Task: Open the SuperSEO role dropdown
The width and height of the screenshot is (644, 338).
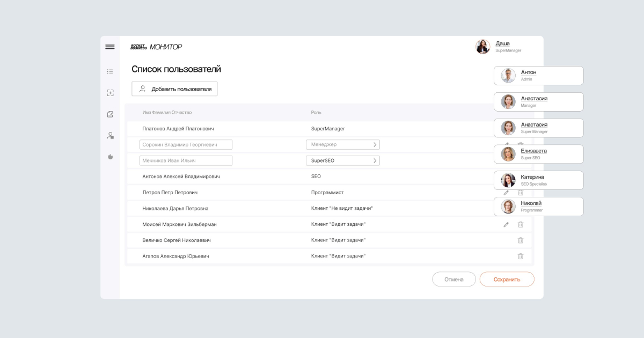Action: (343, 160)
